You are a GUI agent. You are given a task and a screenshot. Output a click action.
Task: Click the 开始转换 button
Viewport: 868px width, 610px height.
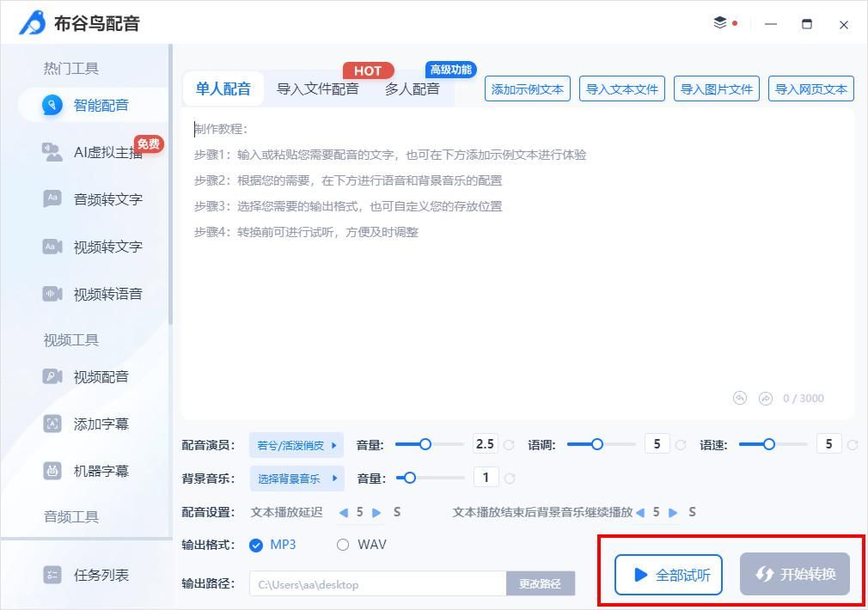tap(795, 574)
